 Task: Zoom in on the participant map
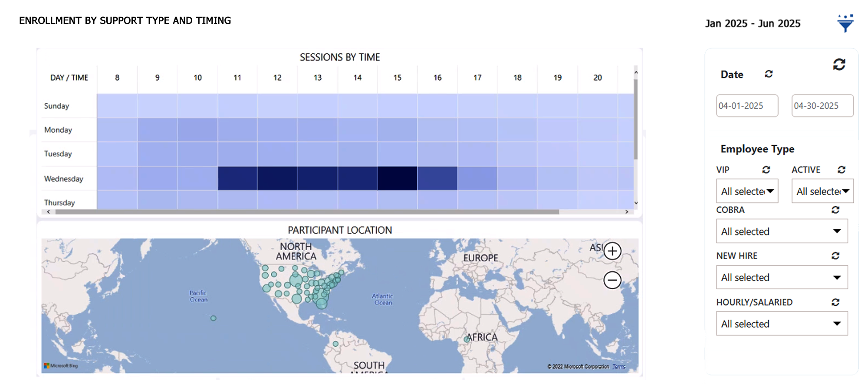[612, 251]
